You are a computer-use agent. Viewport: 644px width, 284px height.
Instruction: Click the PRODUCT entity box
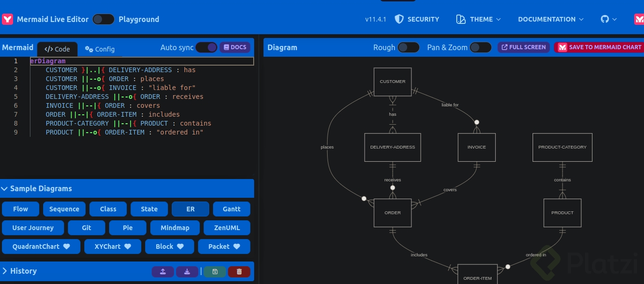563,213
